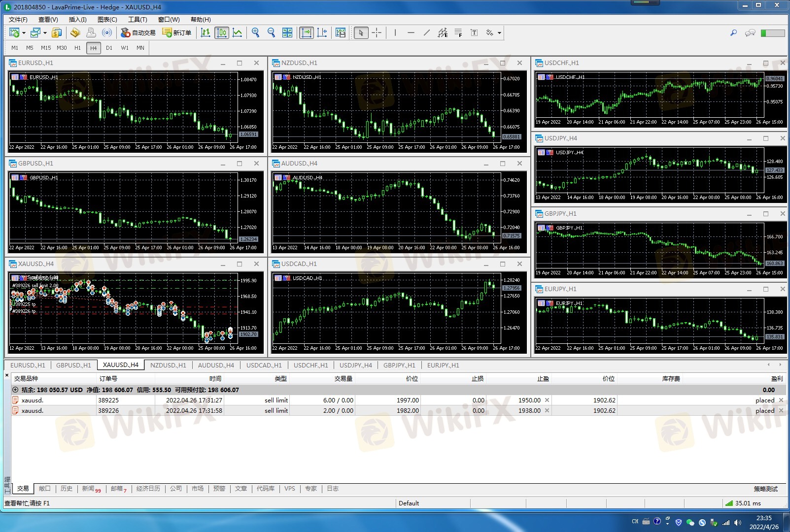Open the Profiles toolbar icon
This screenshot has width=790, height=532.
(x=35, y=33)
